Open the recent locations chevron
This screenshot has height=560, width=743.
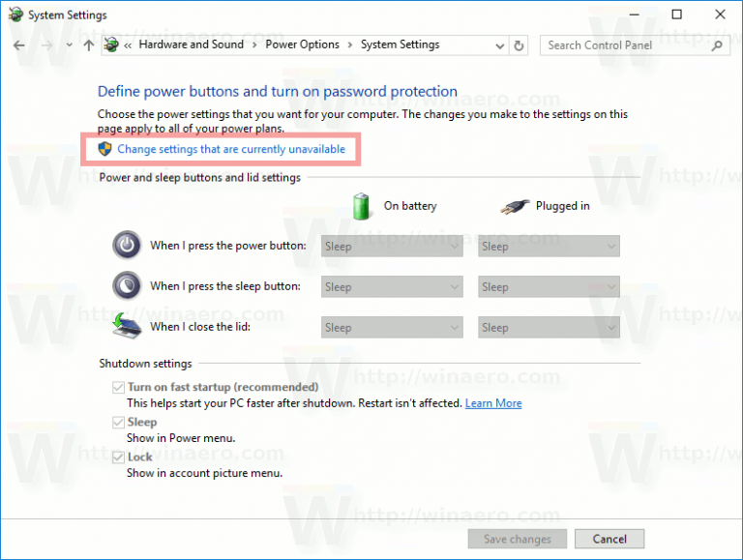coord(70,45)
